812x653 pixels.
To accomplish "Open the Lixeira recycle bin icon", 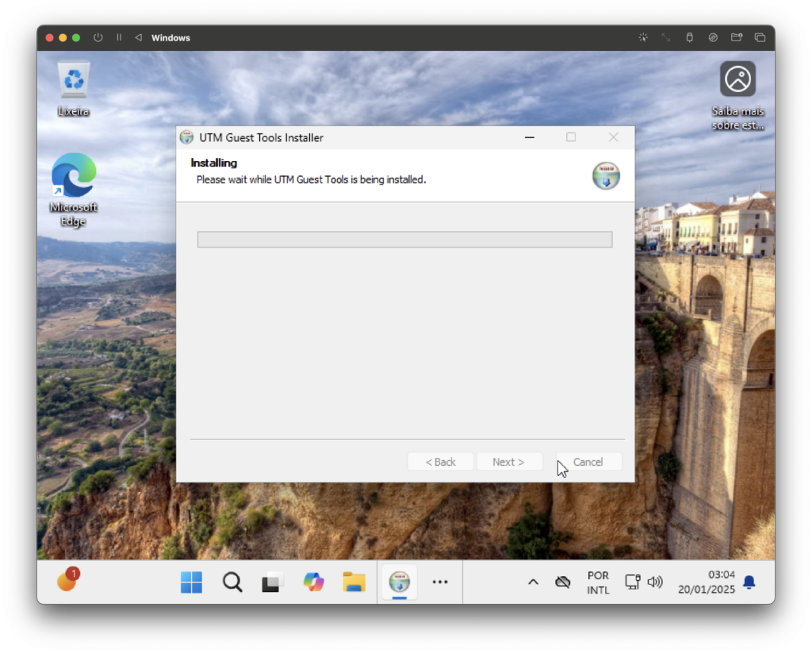I will pos(74,88).
